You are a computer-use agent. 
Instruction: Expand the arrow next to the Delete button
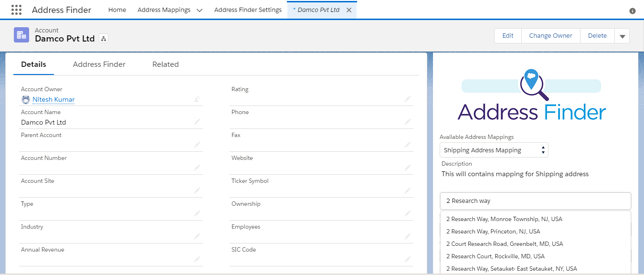coord(622,35)
